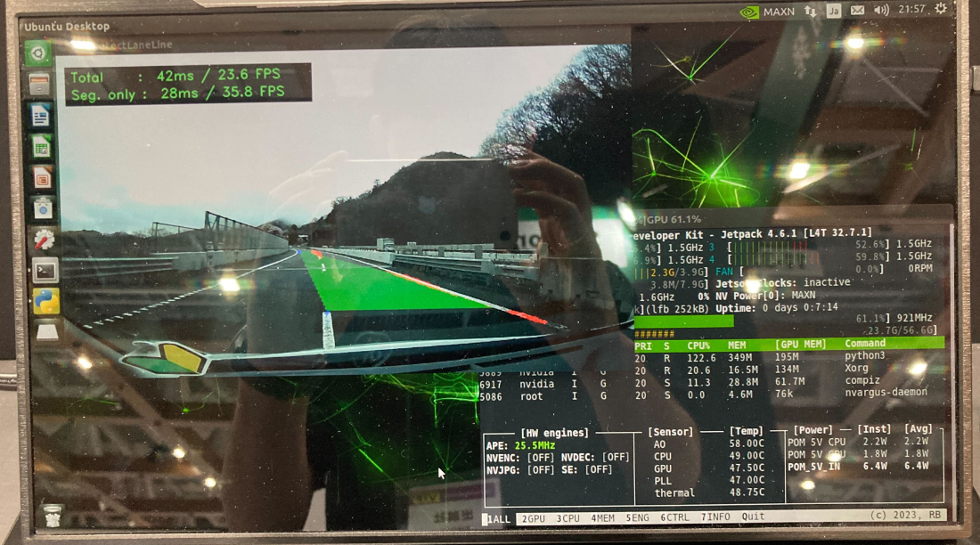This screenshot has height=545, width=980.
Task: Click the 'Ubuntu Desktop' panel title
Action: coord(67,26)
